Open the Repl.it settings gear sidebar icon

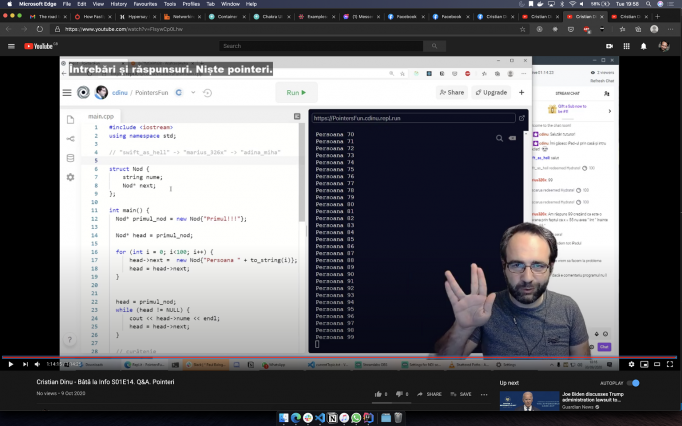tap(70, 177)
